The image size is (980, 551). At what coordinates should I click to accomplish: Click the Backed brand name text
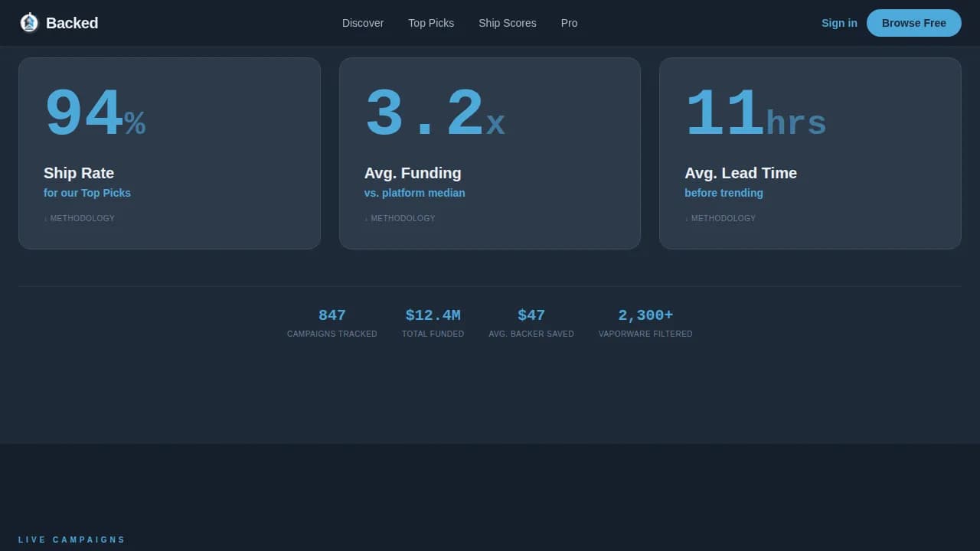[x=72, y=23]
